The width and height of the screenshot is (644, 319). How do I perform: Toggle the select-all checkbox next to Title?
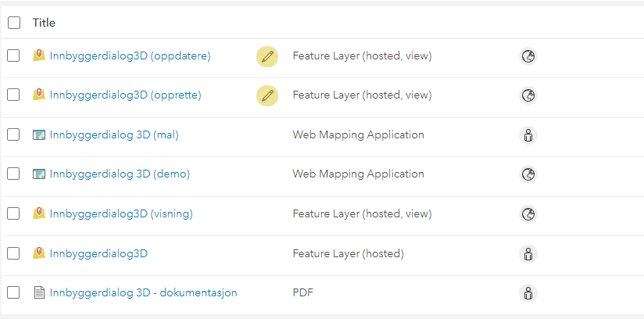(x=14, y=23)
